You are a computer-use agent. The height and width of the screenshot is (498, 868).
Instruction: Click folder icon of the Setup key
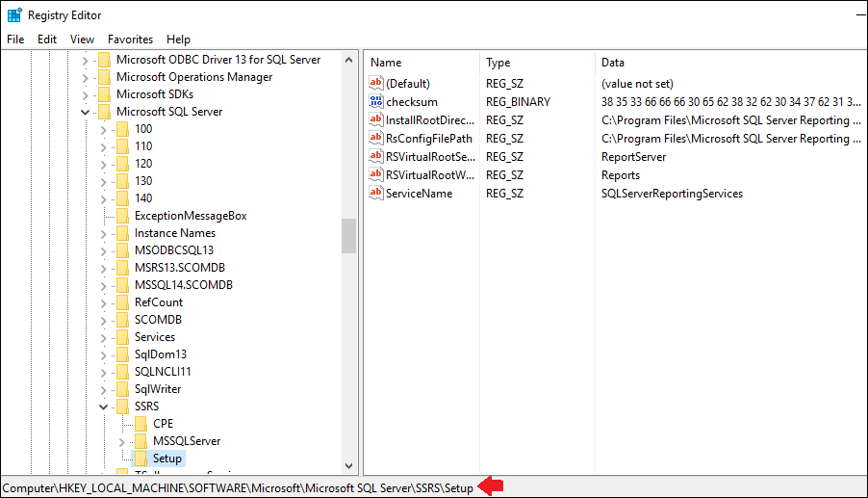(141, 459)
